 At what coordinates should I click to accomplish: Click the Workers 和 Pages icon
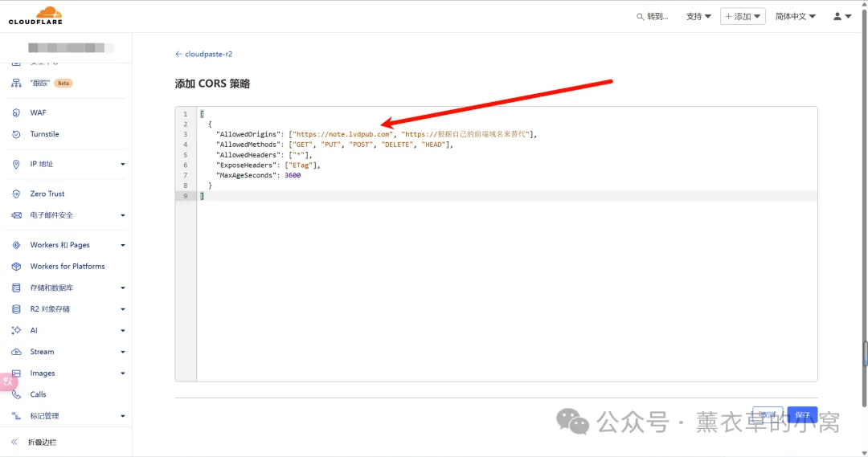[16, 245]
